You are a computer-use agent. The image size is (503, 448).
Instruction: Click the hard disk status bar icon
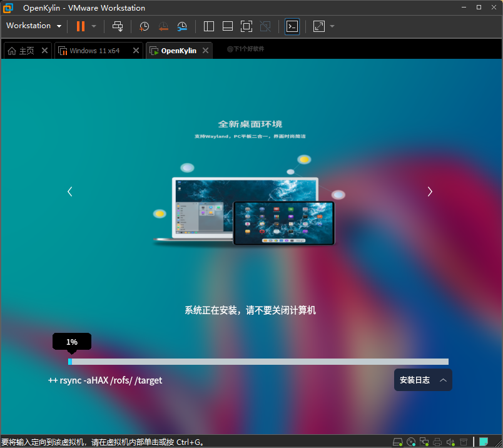click(398, 442)
